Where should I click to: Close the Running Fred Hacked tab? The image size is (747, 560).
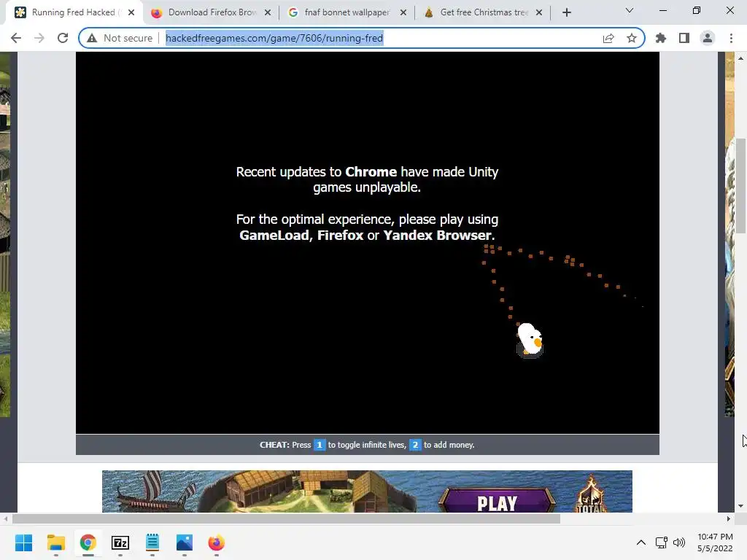point(131,13)
